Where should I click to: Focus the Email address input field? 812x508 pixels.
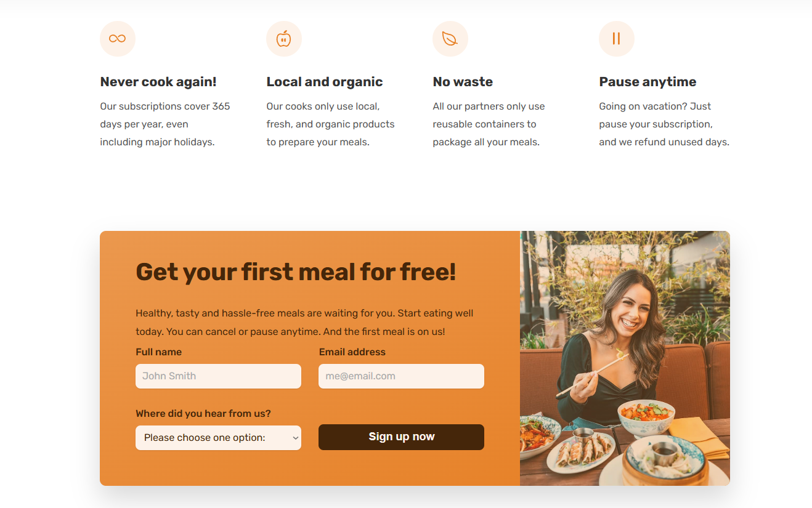pyautogui.click(x=401, y=376)
